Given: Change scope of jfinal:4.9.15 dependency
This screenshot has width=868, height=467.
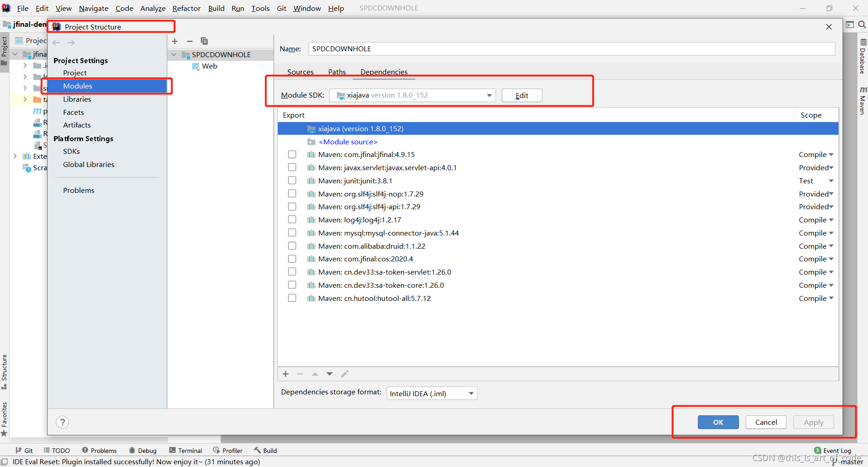Looking at the screenshot, I should coord(816,155).
